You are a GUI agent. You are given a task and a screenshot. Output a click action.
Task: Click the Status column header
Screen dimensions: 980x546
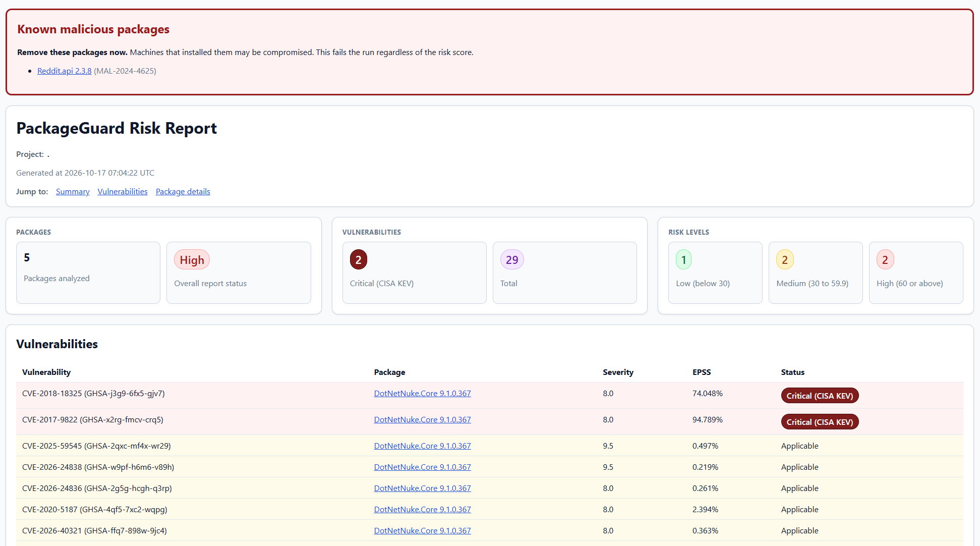click(793, 372)
